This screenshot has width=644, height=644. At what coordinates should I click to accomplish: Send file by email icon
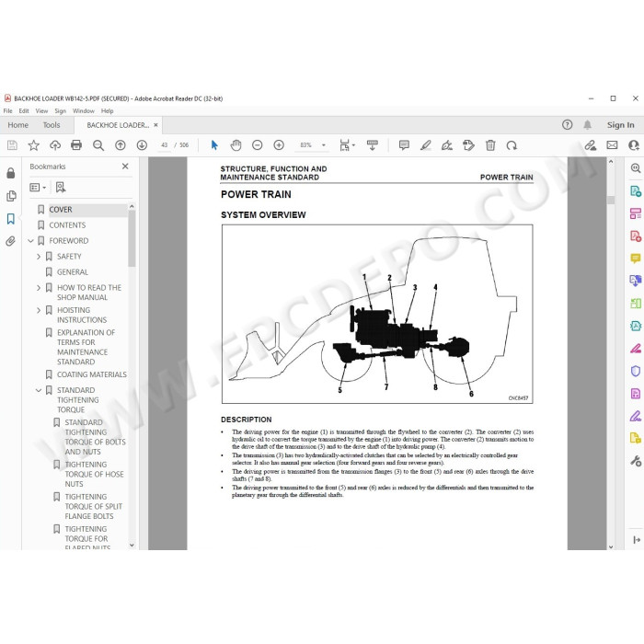click(x=612, y=145)
